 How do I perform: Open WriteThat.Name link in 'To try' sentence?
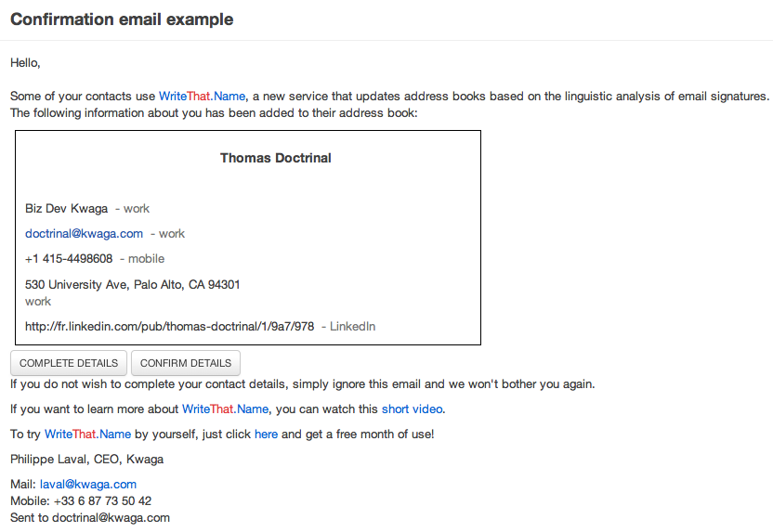(87, 434)
